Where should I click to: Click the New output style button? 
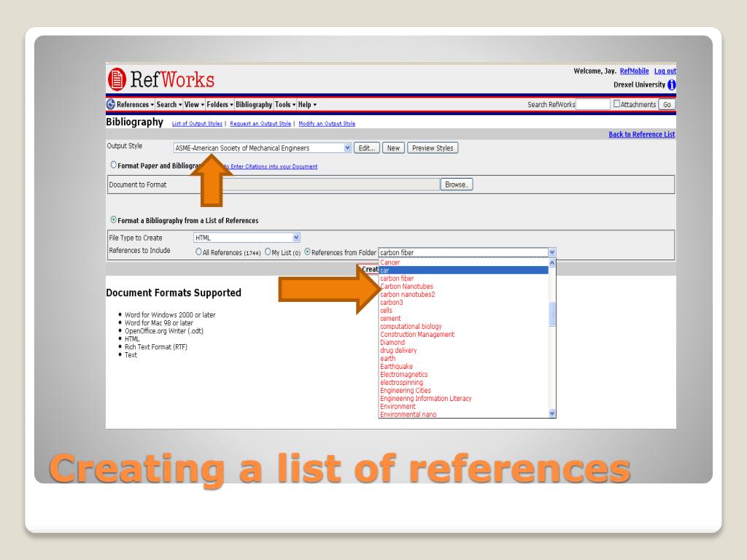(x=393, y=148)
